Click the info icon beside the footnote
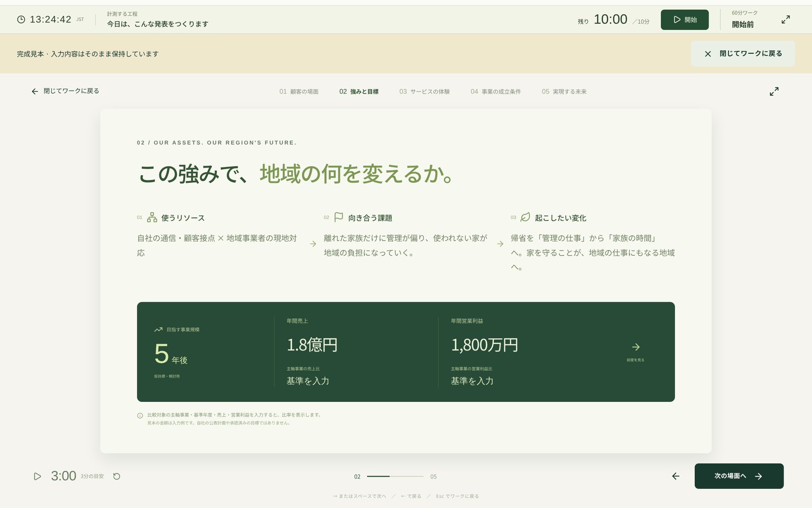The image size is (812, 508). (x=140, y=416)
